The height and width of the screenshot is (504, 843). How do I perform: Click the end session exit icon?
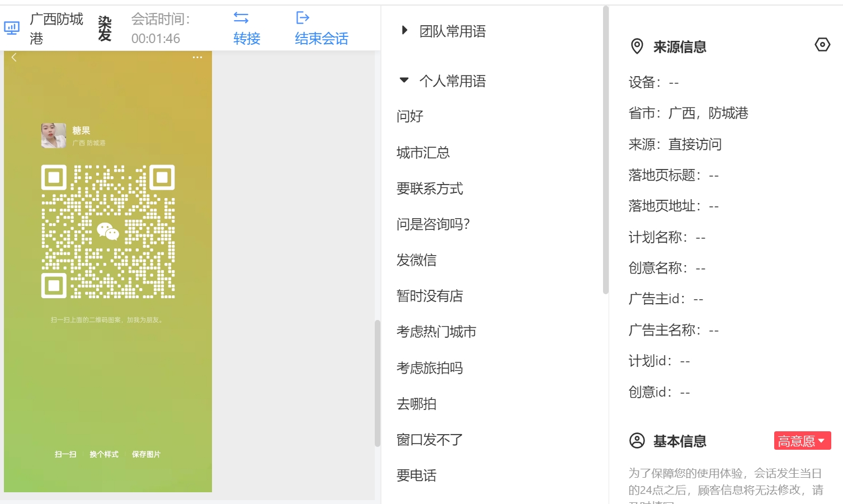303,18
